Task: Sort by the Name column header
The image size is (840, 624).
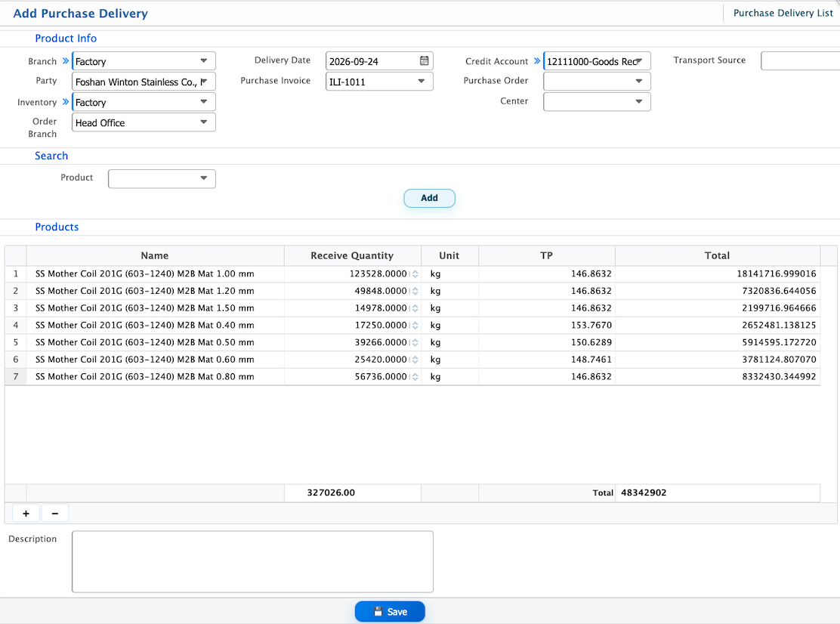Action: tap(155, 255)
